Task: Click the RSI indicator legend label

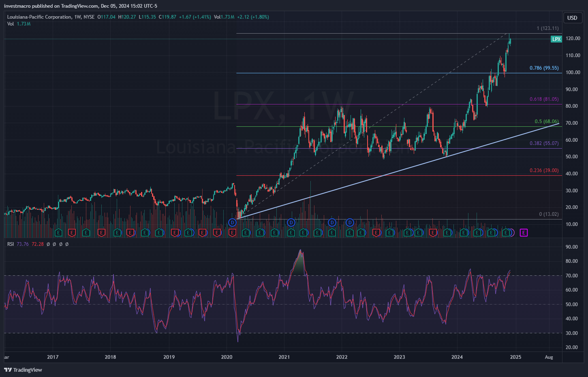Action: pos(11,244)
